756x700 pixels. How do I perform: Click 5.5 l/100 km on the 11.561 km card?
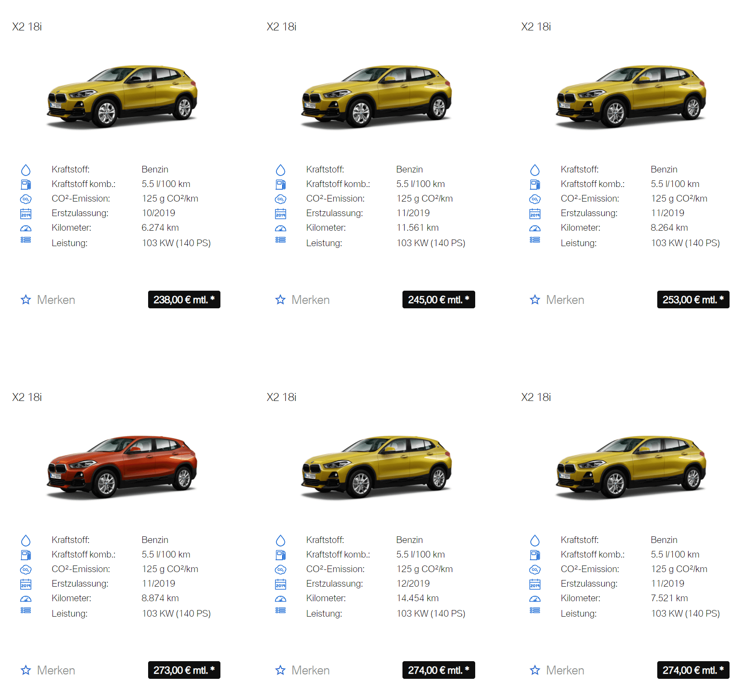click(x=421, y=184)
